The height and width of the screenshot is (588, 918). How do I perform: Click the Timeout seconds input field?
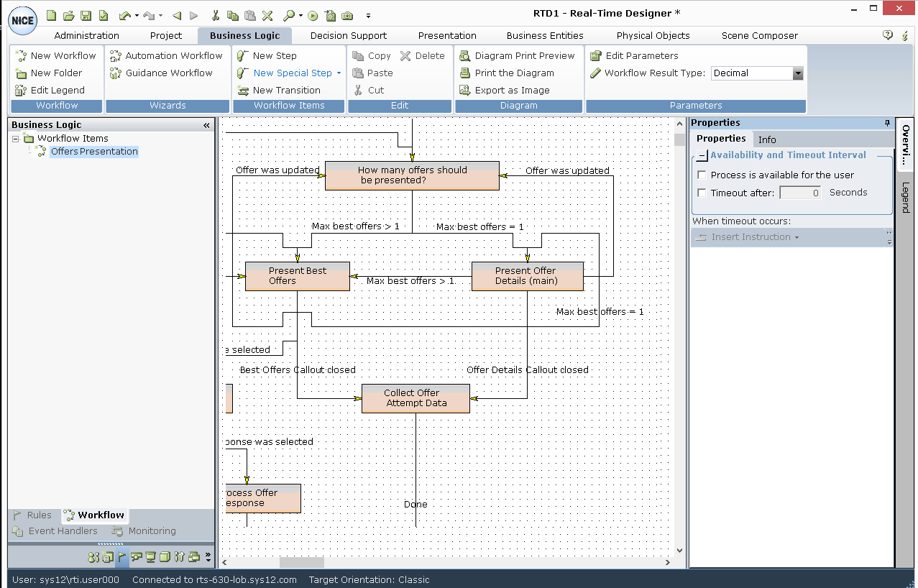point(799,193)
